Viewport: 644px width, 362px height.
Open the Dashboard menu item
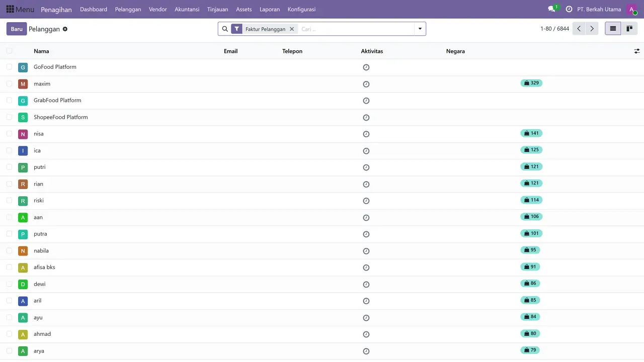pyautogui.click(x=94, y=9)
